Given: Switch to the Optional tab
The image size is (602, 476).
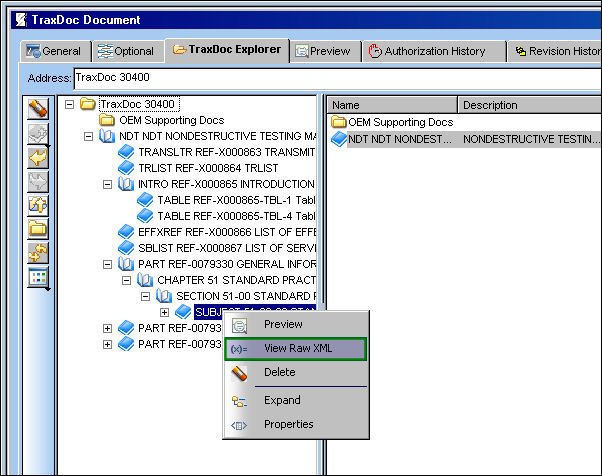Looking at the screenshot, I should coord(128,51).
